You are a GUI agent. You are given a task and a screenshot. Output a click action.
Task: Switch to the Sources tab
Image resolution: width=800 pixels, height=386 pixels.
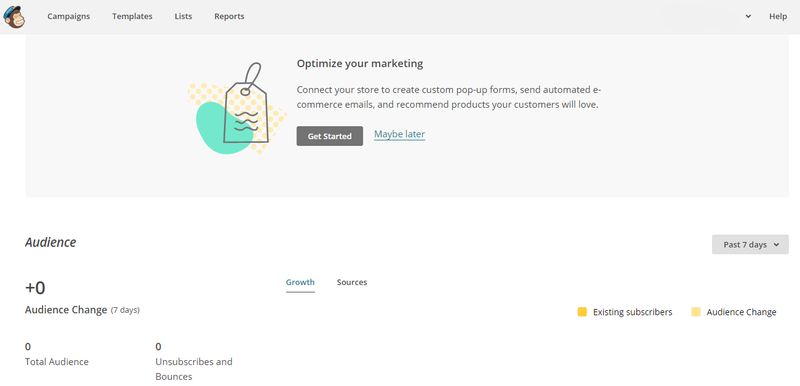(352, 282)
